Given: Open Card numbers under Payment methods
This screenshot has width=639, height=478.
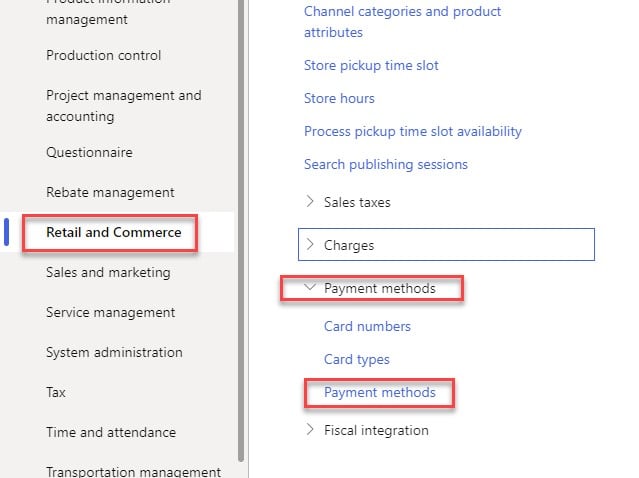Looking at the screenshot, I should (367, 326).
